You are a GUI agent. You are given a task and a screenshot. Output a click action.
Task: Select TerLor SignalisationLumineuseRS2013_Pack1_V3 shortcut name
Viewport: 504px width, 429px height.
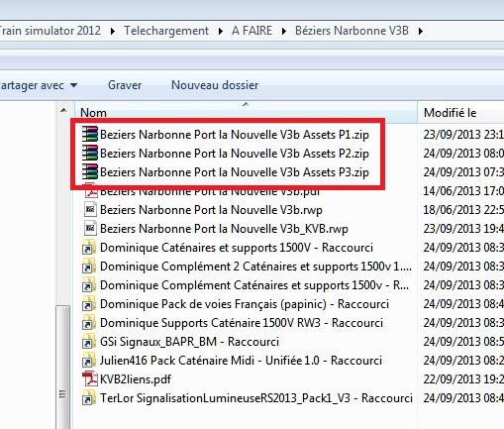pyautogui.click(x=256, y=398)
